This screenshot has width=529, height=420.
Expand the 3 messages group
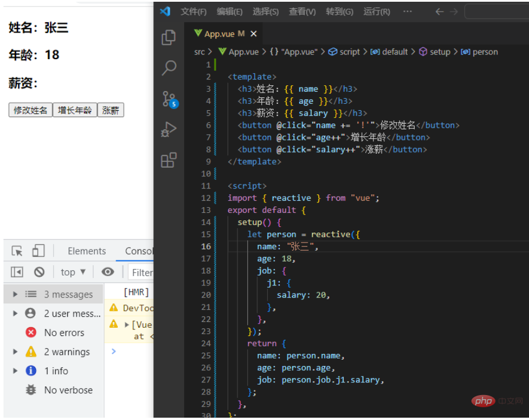[x=15, y=294]
